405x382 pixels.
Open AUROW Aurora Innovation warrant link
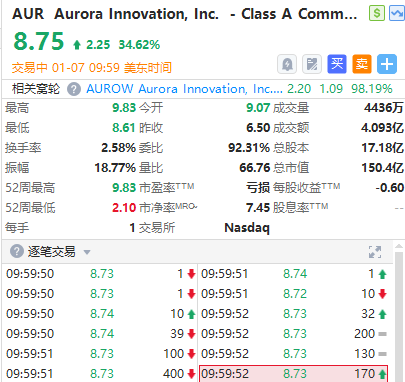(x=184, y=89)
